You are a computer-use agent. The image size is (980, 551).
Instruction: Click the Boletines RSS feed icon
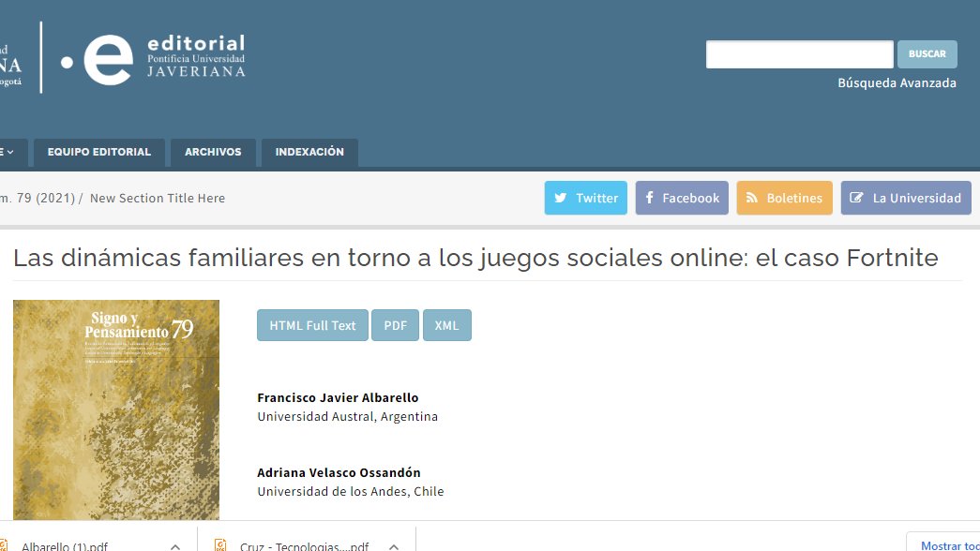(752, 198)
